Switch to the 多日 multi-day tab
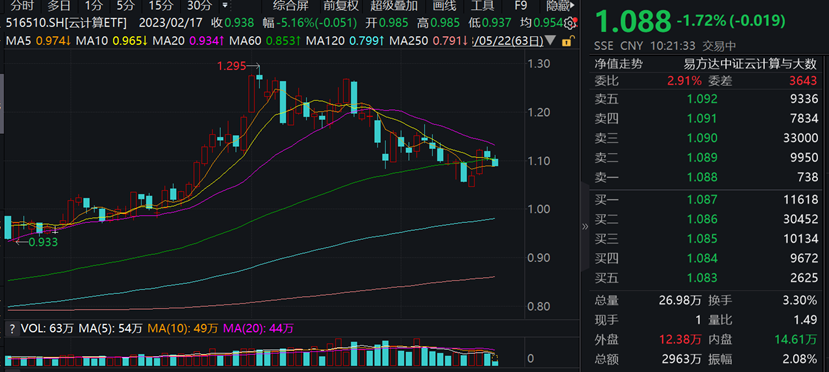This screenshot has width=829, height=372. click(59, 6)
